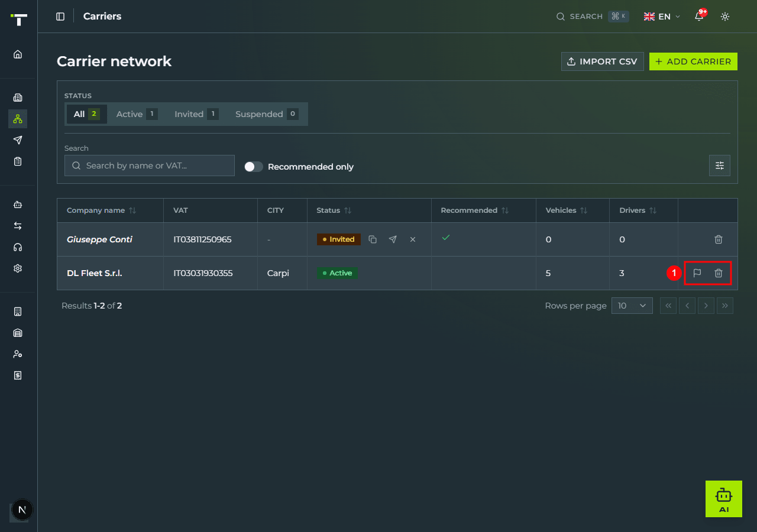Screen dimensions: 757x532
Task: Open the swap arrows sidebar icon
Action: pyautogui.click(x=18, y=226)
